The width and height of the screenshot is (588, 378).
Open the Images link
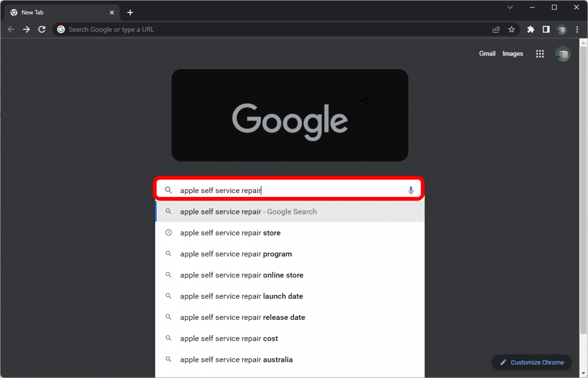[x=512, y=54]
